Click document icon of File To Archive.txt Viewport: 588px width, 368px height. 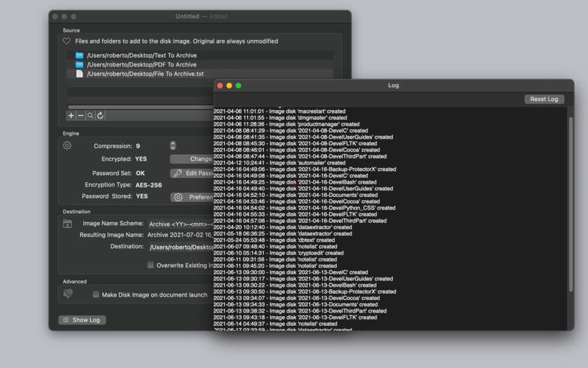[79, 74]
